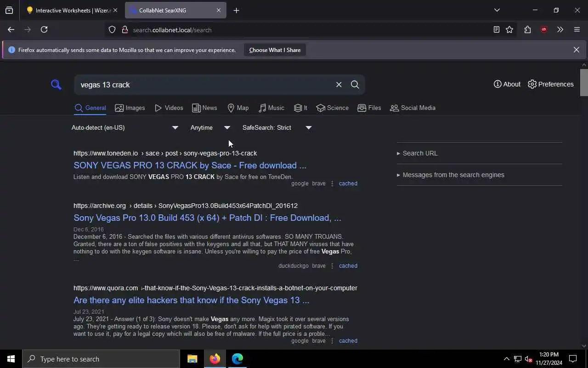The width and height of the screenshot is (588, 368).
Task: Click Choose What I Share button
Action: click(275, 50)
